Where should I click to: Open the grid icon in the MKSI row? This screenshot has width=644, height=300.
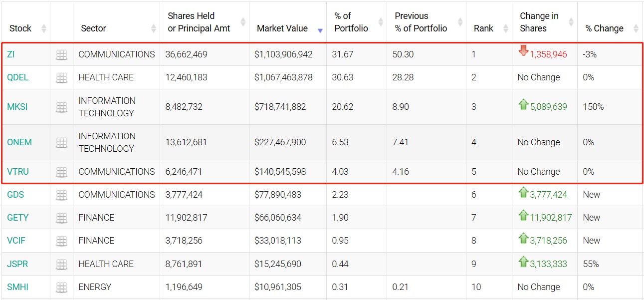(x=61, y=107)
